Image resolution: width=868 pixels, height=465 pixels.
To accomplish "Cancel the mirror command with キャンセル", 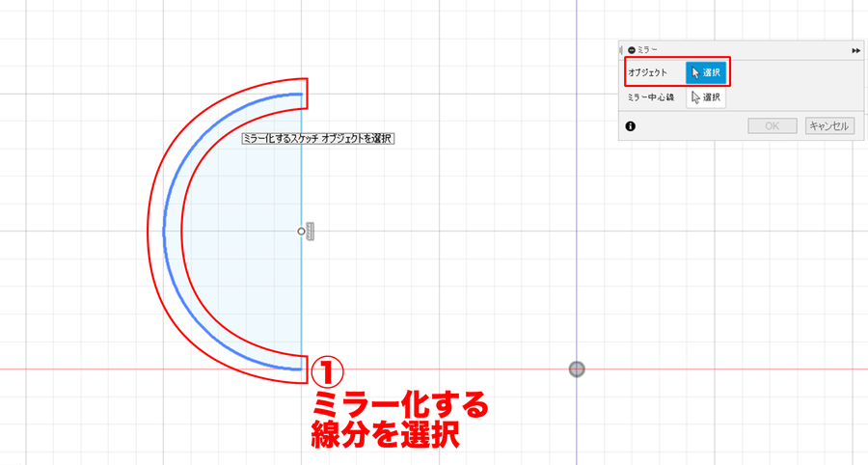I will (829, 125).
